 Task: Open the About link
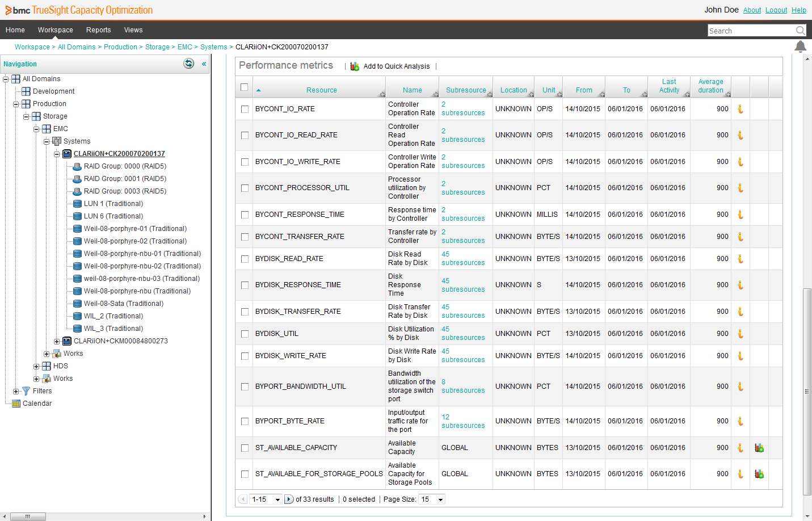(x=752, y=10)
